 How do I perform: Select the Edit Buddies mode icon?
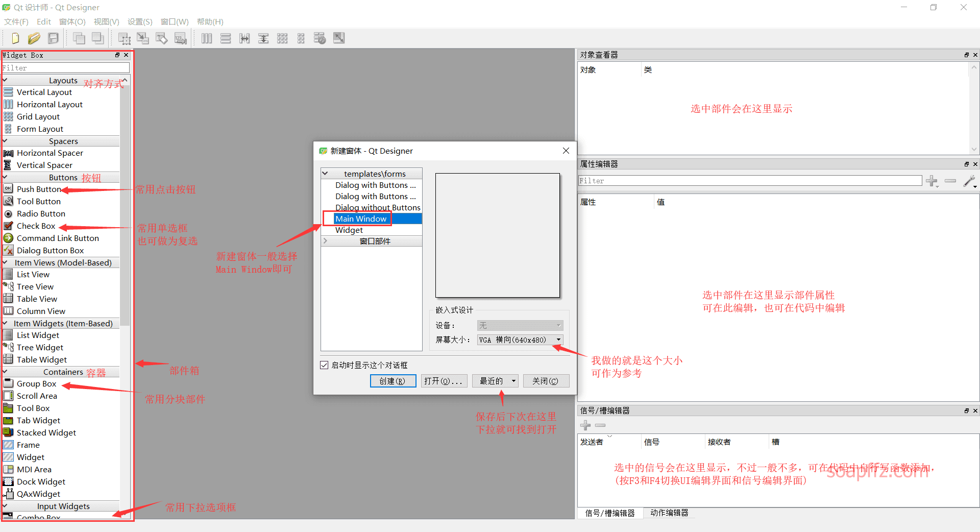pos(162,38)
